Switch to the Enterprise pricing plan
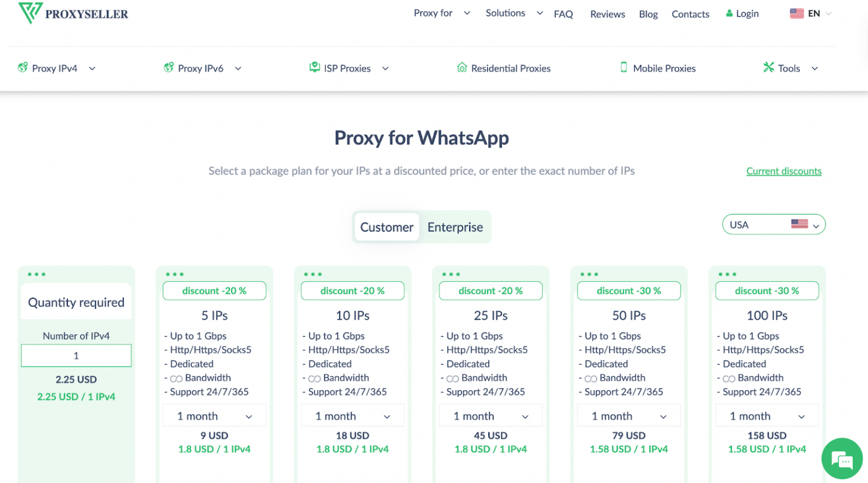868x483 pixels. 455,227
